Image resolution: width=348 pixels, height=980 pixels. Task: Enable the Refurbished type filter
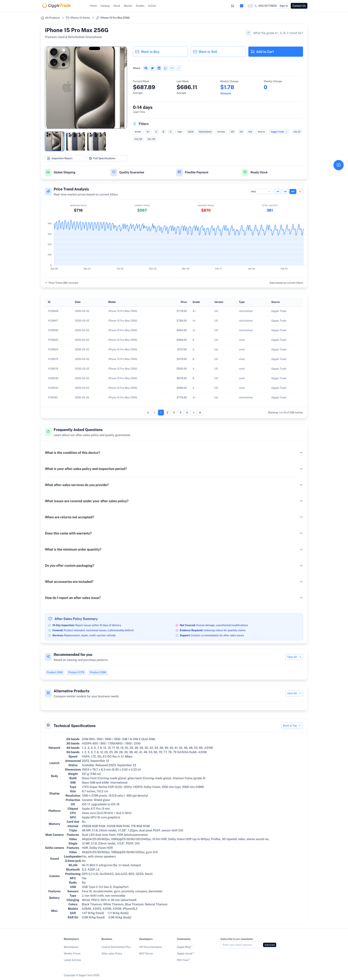205,132
